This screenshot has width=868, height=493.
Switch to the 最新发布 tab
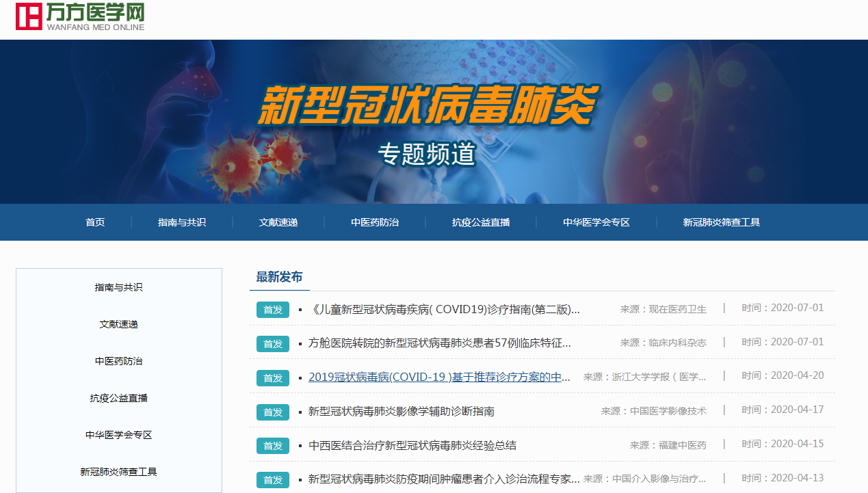pos(279,277)
